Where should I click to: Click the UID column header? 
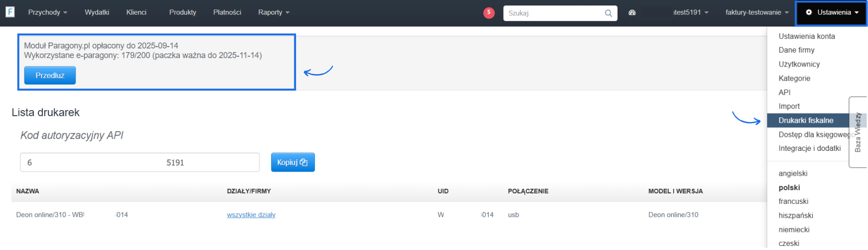point(443,191)
